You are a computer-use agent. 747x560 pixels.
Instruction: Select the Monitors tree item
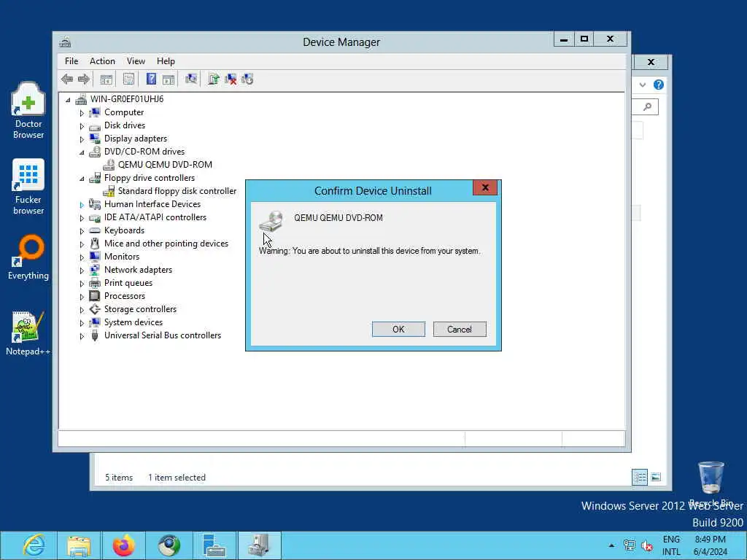pyautogui.click(x=122, y=257)
